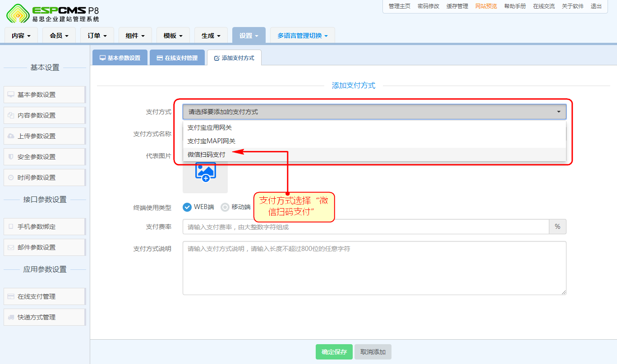
Task: Click the copy icon beside 内容参数设置
Action: [11, 115]
